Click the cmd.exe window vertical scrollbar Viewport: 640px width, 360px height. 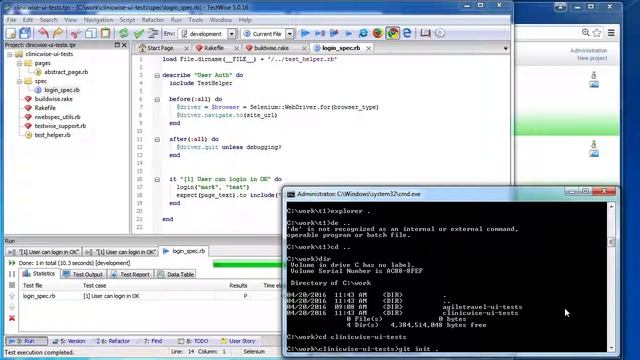pos(611,277)
